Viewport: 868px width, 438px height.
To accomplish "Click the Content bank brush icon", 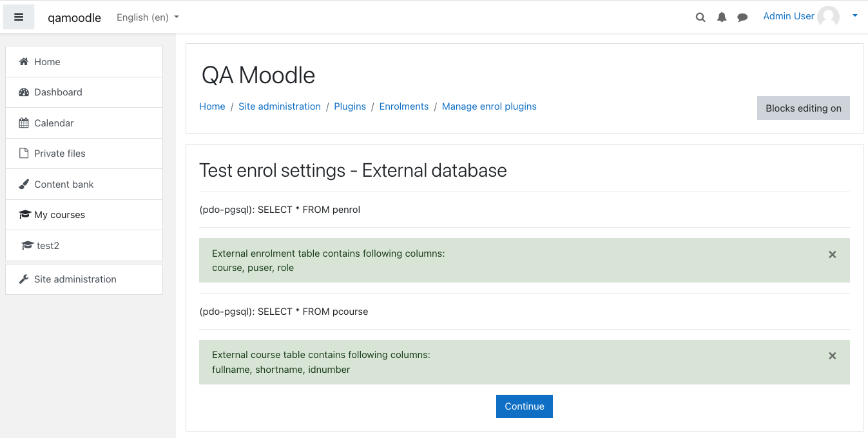I will pyautogui.click(x=24, y=184).
